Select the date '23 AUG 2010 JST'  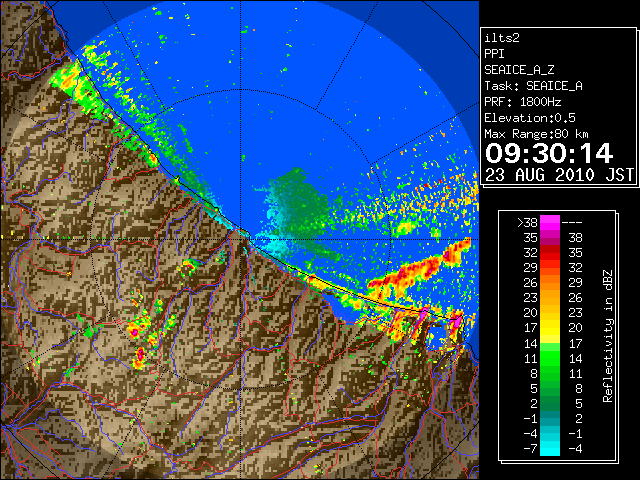click(559, 175)
